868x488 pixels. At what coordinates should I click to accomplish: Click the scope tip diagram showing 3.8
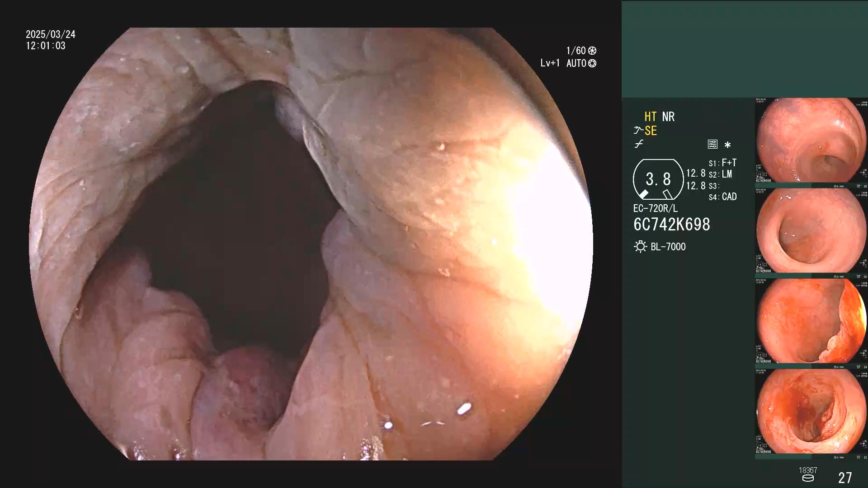tap(658, 179)
